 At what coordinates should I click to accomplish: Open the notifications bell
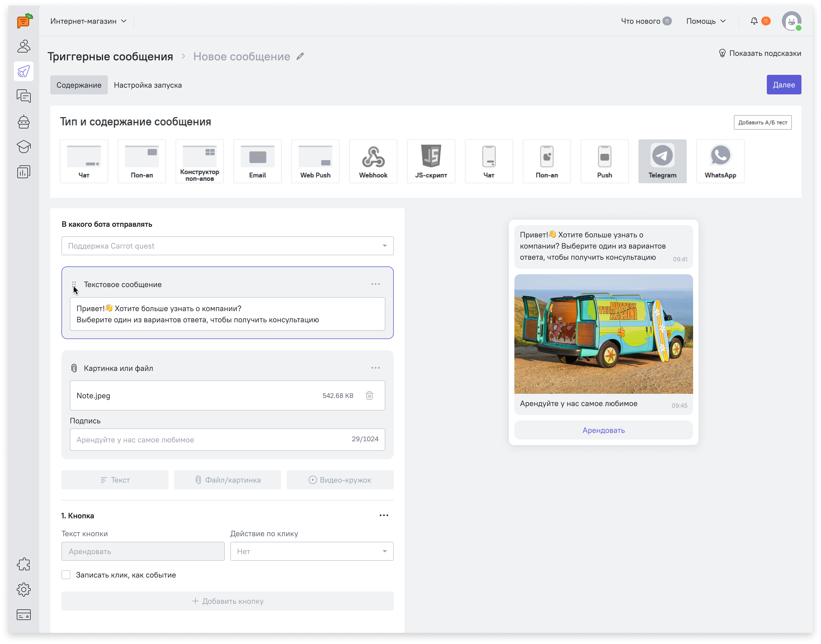(754, 21)
